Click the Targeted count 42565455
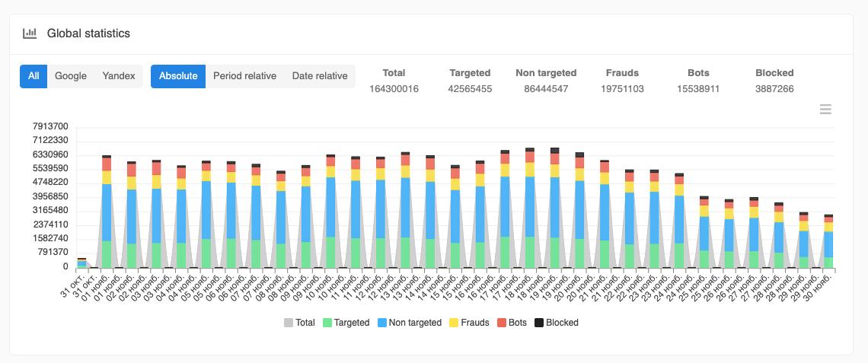Screen dimensions: 868x363 point(470,89)
